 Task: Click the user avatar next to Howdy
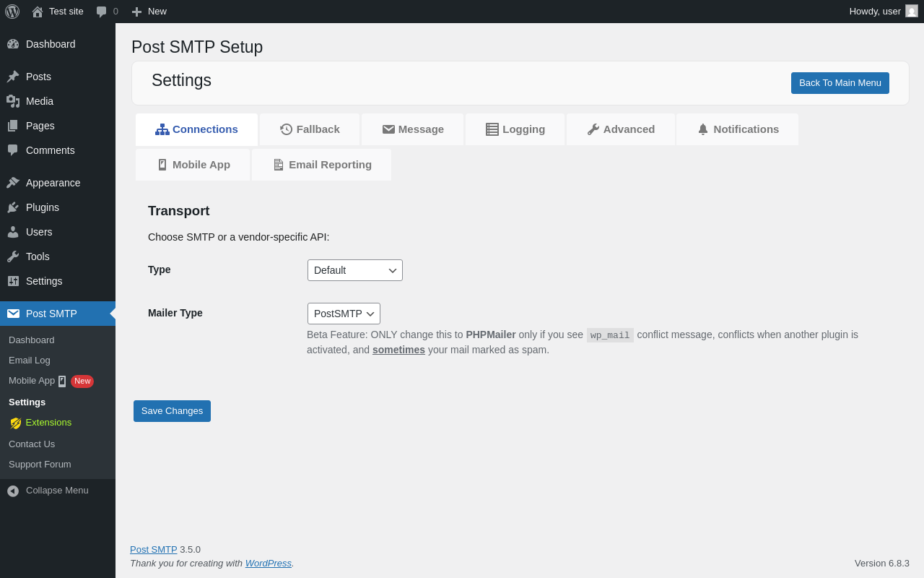pos(912,12)
